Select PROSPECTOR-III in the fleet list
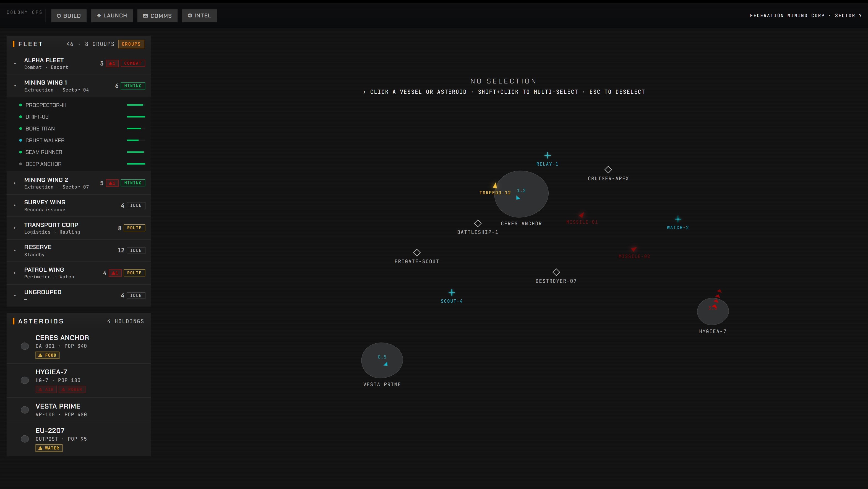Screen dimensions: 868x489 pos(79,105)
